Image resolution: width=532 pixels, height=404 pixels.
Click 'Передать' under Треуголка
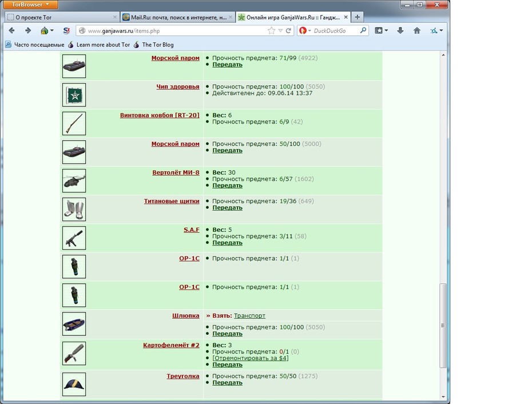(x=227, y=383)
